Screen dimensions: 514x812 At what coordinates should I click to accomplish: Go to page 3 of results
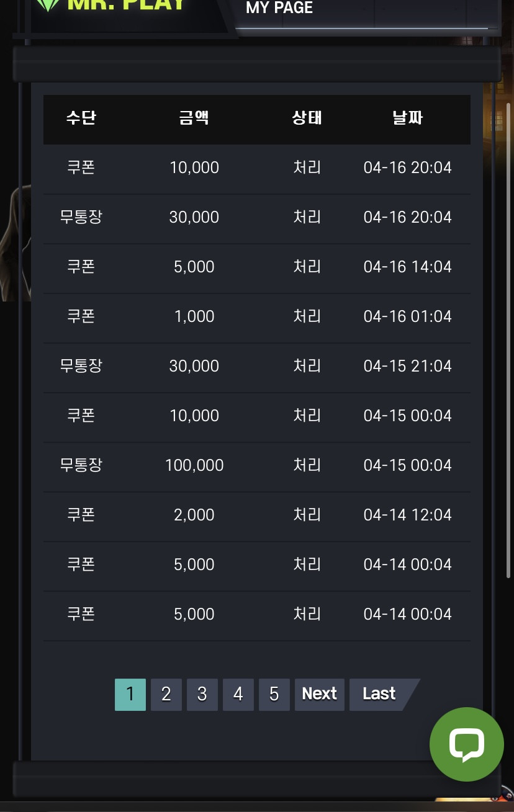coord(202,694)
